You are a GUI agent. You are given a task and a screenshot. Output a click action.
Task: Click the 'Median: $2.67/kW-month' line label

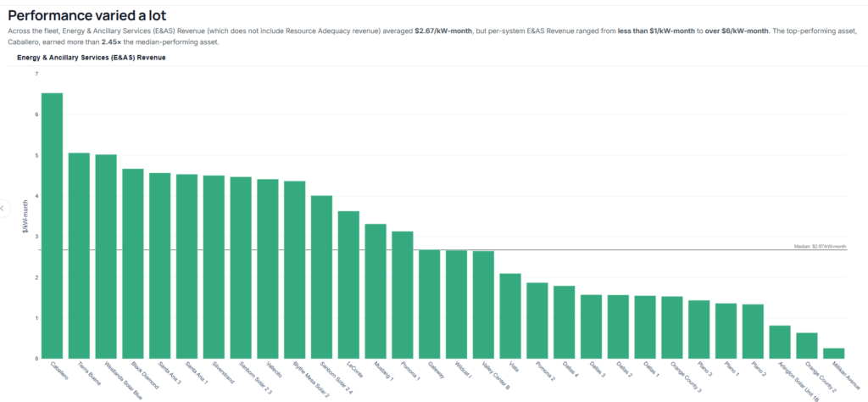(x=820, y=247)
